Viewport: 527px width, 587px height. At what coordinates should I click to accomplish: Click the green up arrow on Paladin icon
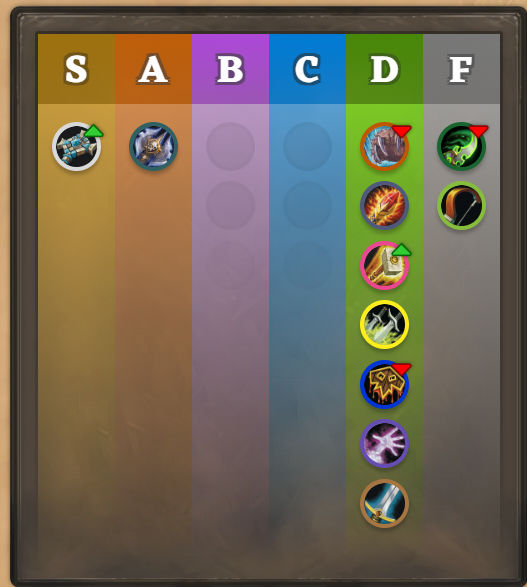[402, 250]
